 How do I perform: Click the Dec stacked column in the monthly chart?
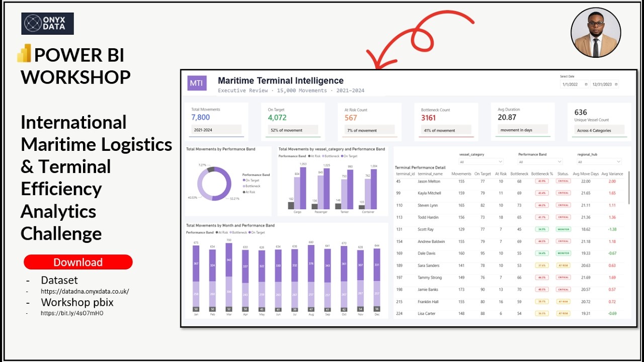(377, 280)
